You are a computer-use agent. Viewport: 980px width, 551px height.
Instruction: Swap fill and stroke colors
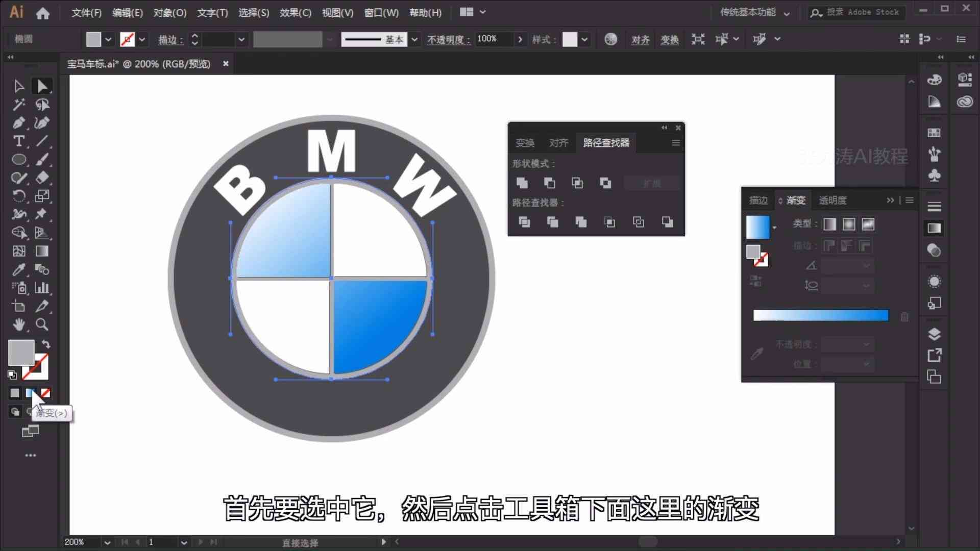46,344
